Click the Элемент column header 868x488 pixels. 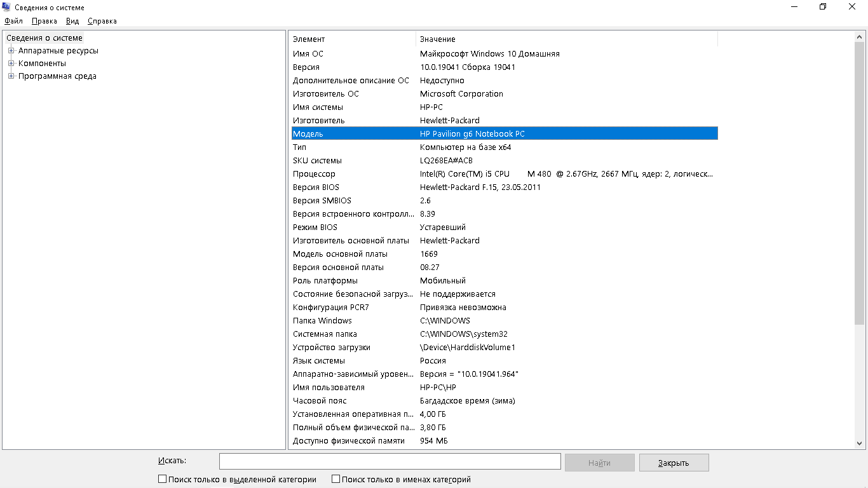(353, 39)
